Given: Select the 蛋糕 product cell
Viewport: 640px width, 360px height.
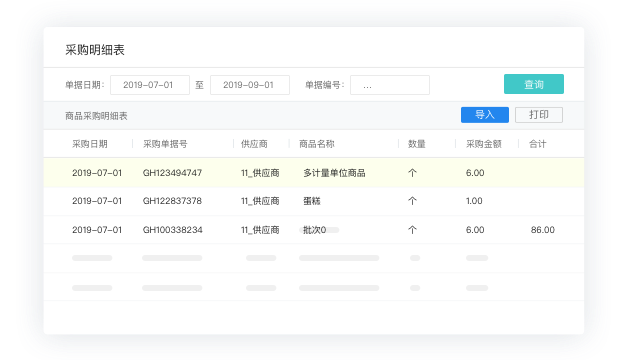Looking at the screenshot, I should (x=312, y=201).
